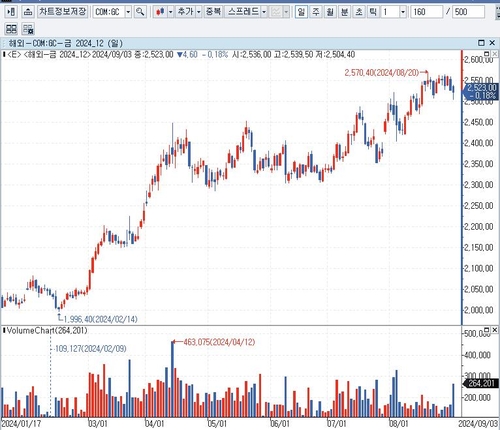Open the period interval dropdown showing 1
Viewport: 500px width, 430px height.
click(x=403, y=12)
